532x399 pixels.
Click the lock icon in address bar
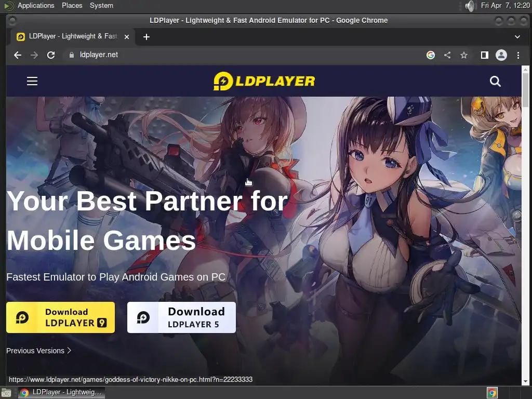[72, 55]
